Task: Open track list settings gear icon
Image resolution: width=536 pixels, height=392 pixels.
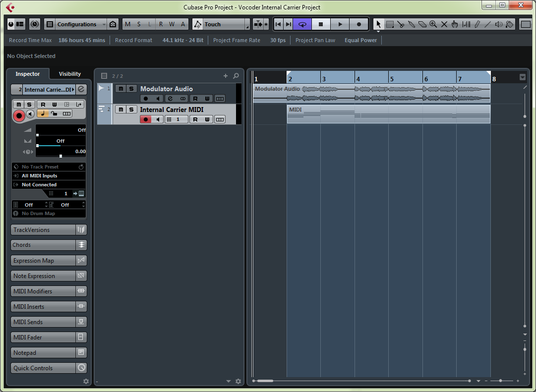Action: click(x=238, y=382)
